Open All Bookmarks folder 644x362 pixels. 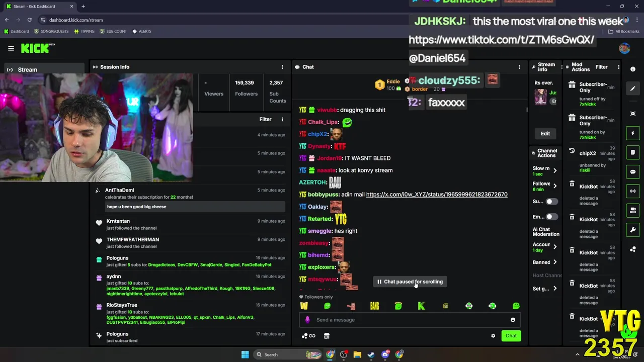623,31
